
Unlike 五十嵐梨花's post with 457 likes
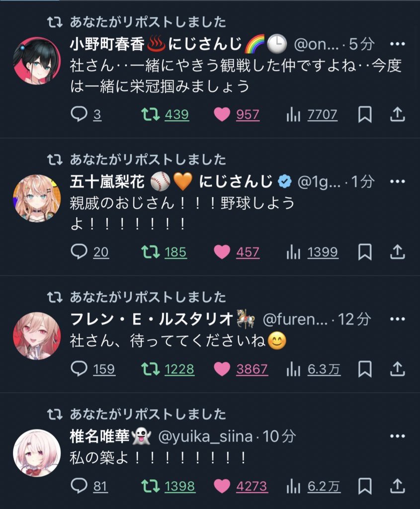point(237,252)
